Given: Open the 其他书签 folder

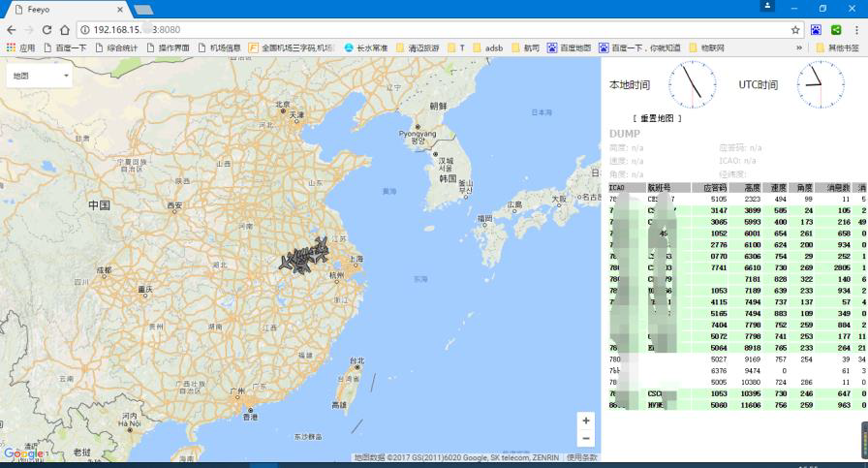Looking at the screenshot, I should point(838,48).
